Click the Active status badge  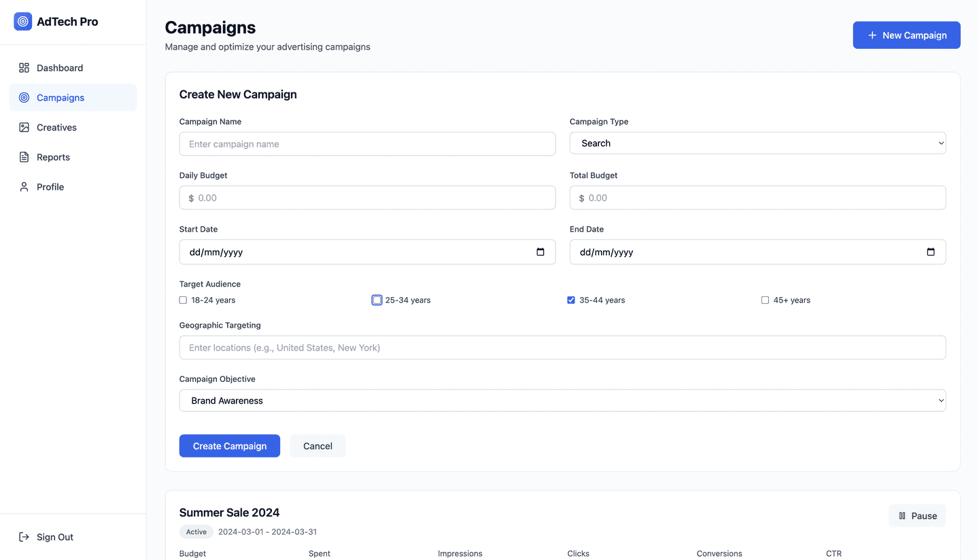click(x=196, y=531)
